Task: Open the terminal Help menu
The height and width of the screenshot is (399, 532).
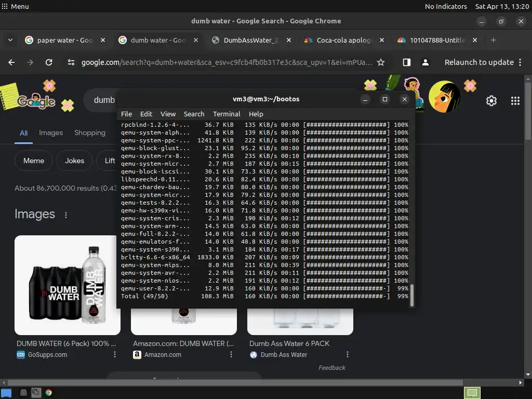Action: pos(256,114)
